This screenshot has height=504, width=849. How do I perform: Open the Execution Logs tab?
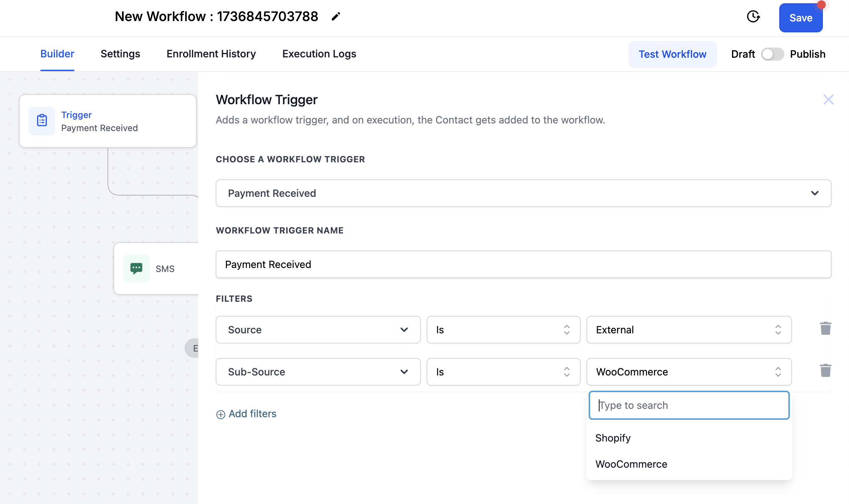319,54
